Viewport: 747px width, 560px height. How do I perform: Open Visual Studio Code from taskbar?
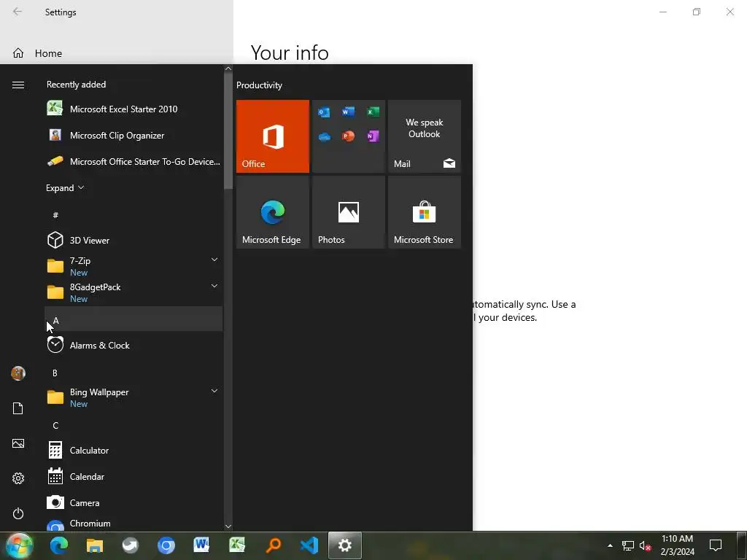click(x=309, y=545)
